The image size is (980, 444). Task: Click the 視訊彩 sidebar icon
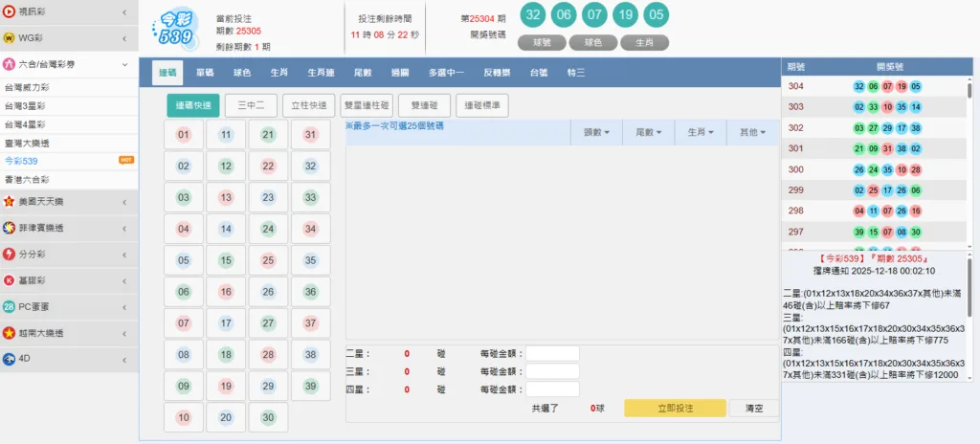tap(10, 11)
